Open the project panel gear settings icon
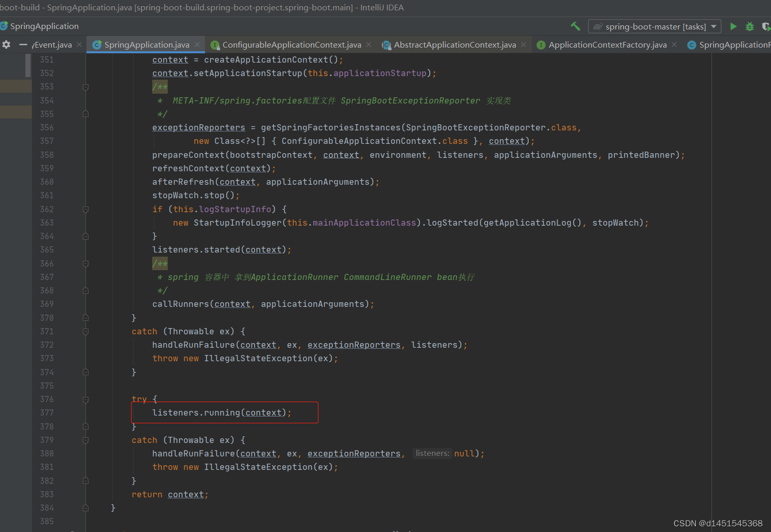Viewport: 771px width, 532px height. 6,45
